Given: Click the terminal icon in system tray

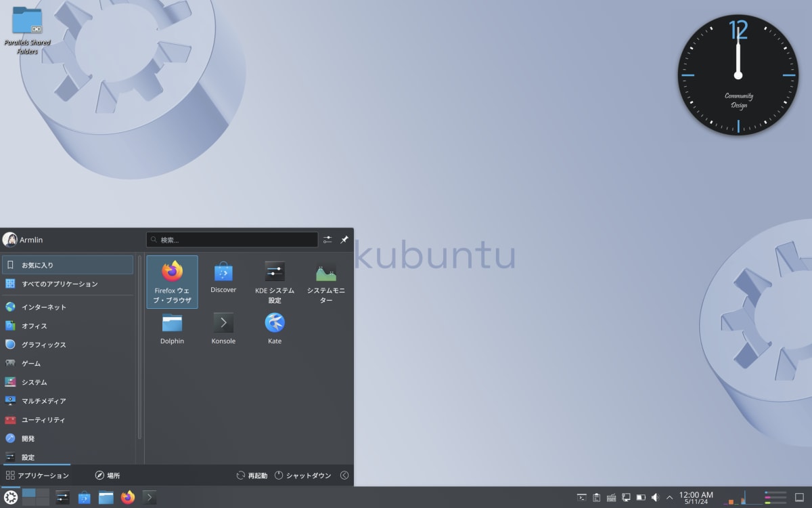Looking at the screenshot, I should 581,498.
